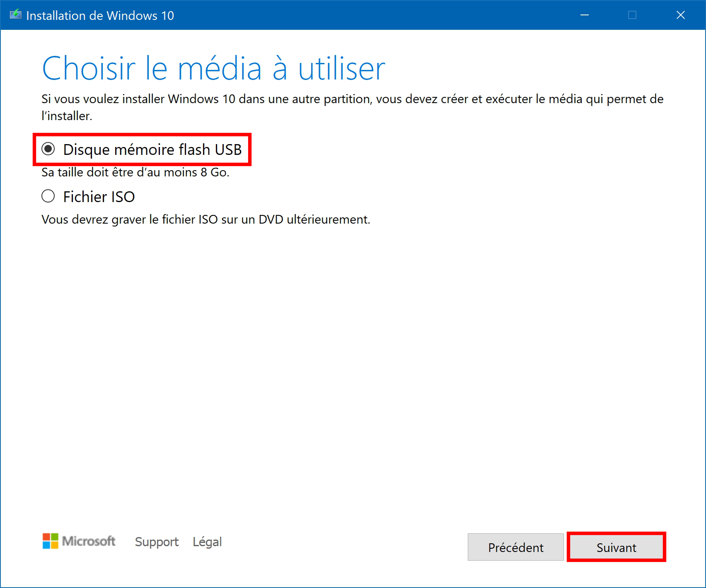Close the Installation de Windows 10 window
The width and height of the screenshot is (706, 588).
click(680, 15)
